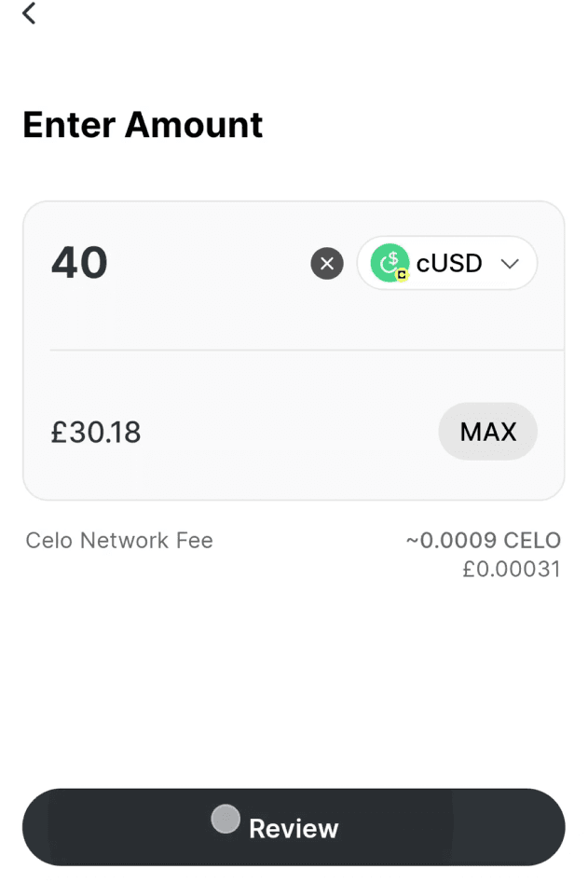The image size is (588, 883).
Task: Click the Enter Amount heading
Action: coord(143,124)
